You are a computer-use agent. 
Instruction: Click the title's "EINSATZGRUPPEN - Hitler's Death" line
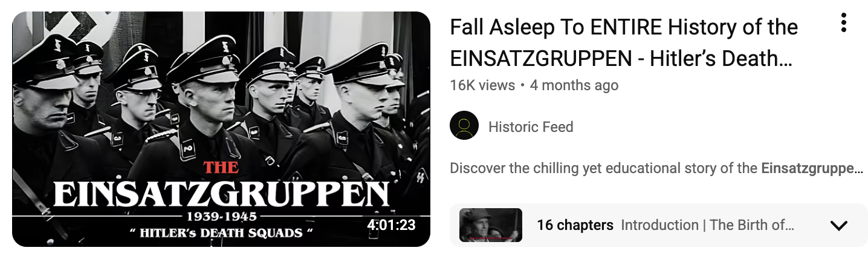click(x=621, y=58)
